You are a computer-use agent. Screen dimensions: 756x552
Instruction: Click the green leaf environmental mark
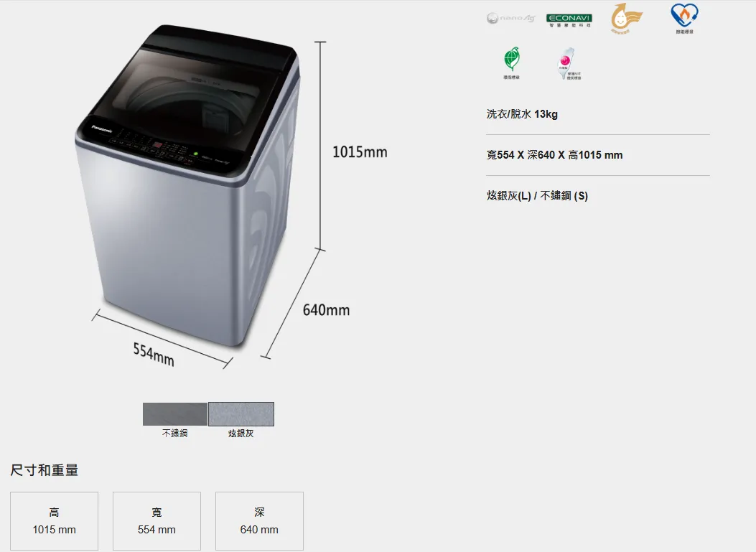click(x=512, y=62)
